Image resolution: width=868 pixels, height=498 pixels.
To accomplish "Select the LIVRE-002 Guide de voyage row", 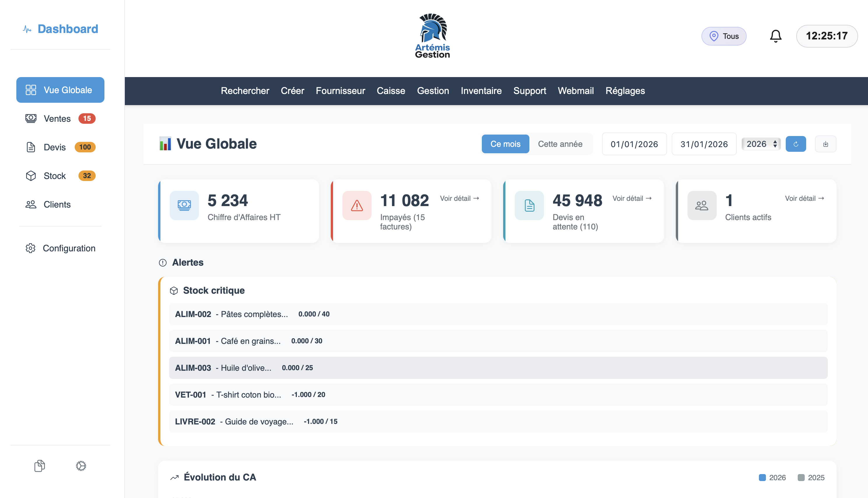I will pyautogui.click(x=498, y=422).
